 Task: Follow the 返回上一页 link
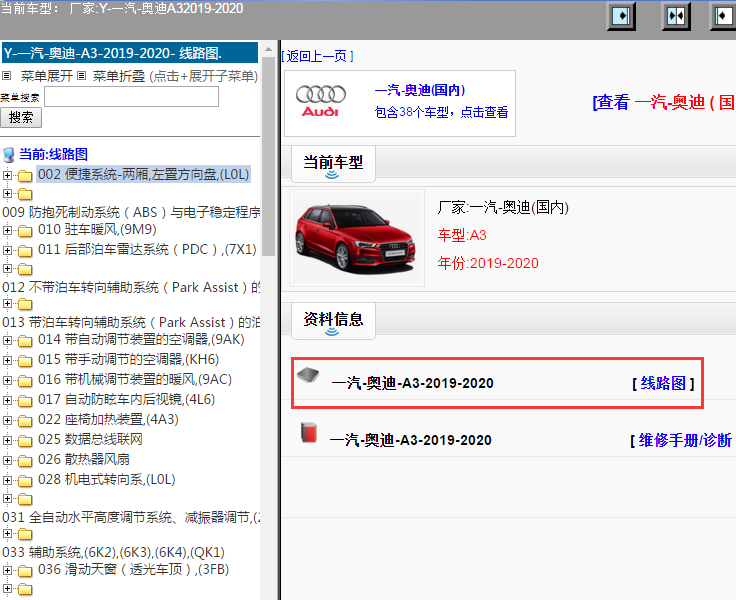pyautogui.click(x=317, y=56)
